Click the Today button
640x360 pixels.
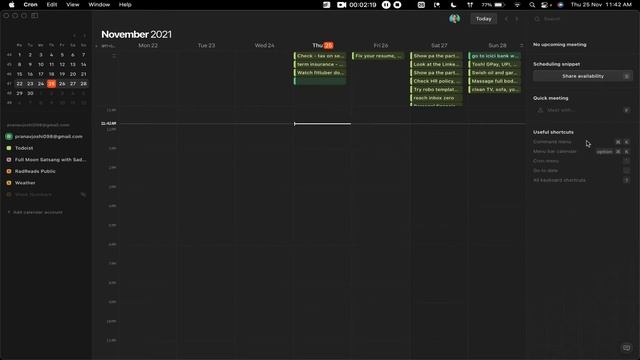click(x=484, y=19)
